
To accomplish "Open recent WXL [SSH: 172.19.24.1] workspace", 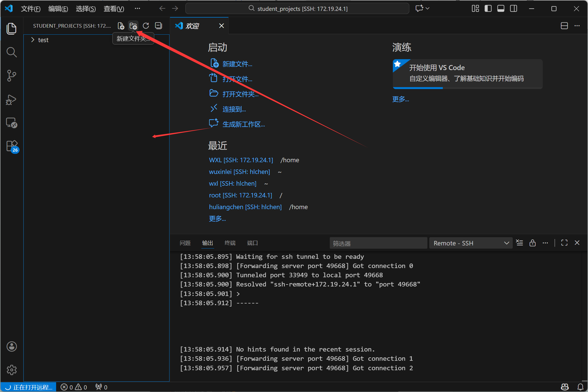I will [x=241, y=160].
